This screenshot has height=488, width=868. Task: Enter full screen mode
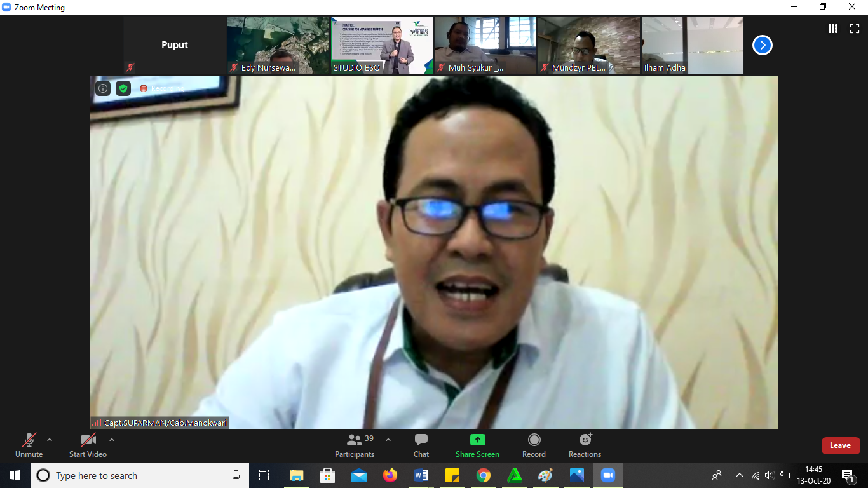(855, 29)
